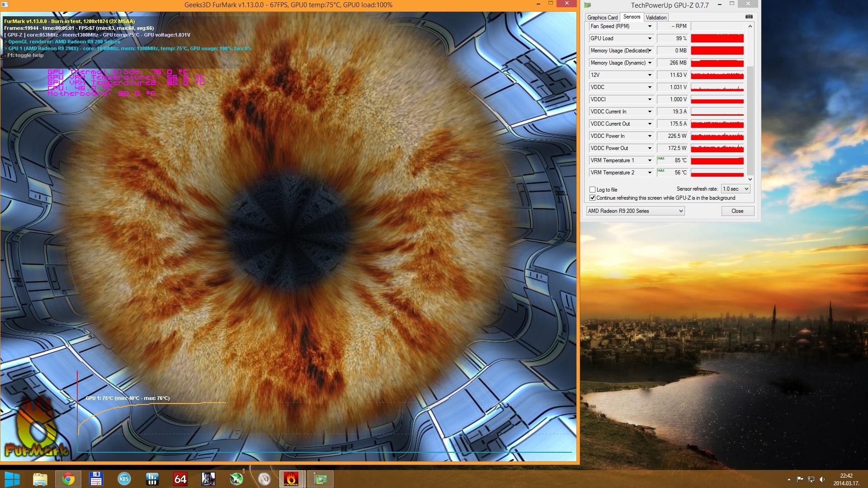The image size is (868, 488).
Task: Expand the VRM Temperature 2 dropdown
Action: pos(650,173)
